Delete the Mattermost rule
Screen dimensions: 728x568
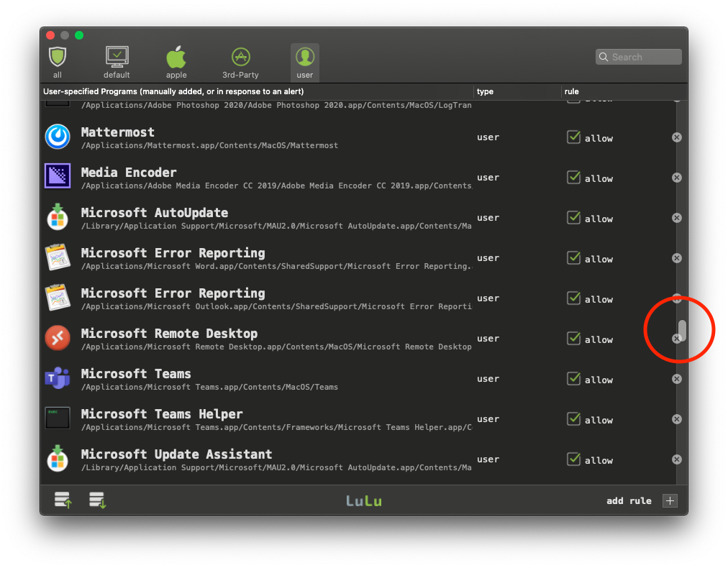pyautogui.click(x=677, y=137)
